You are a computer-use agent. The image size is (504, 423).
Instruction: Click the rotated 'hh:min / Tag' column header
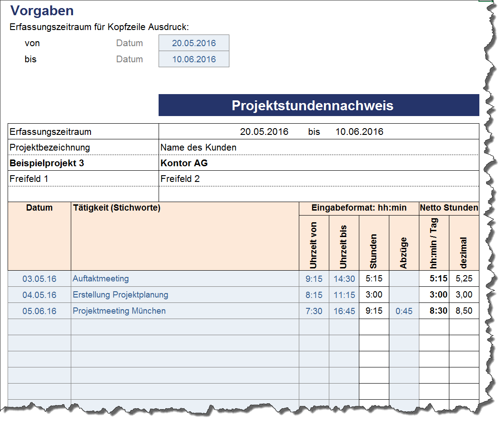pyautogui.click(x=434, y=243)
